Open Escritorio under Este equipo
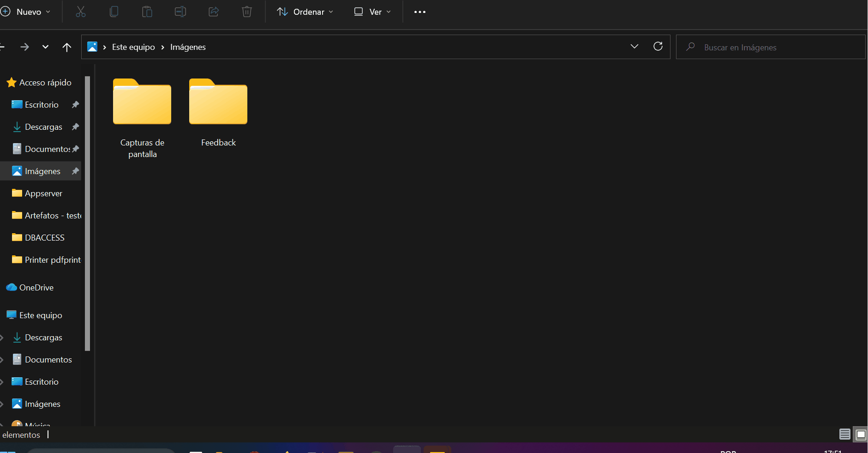868x453 pixels. (36, 382)
